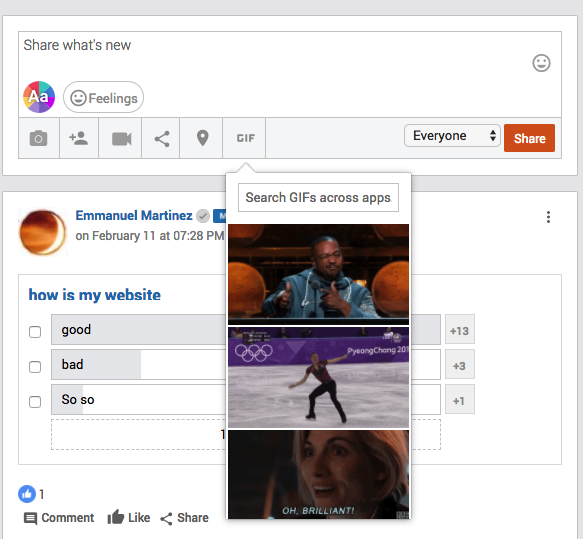
Task: Choose a Feelings status
Action: point(103,98)
